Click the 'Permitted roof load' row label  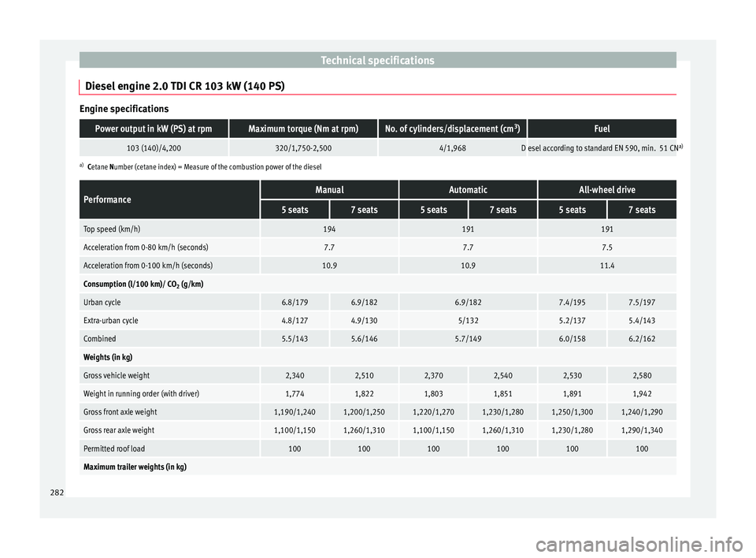114,449
